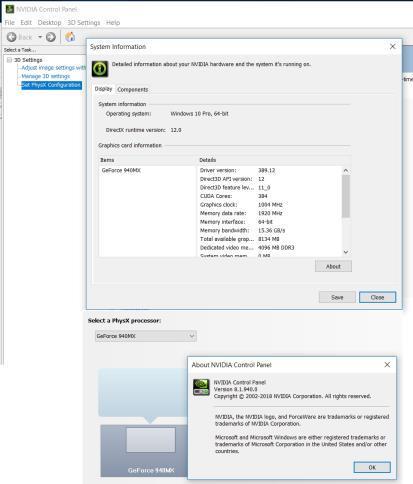This screenshot has height=484, width=413.
Task: Select Manage 3D settings tree item
Action: [x=46, y=76]
